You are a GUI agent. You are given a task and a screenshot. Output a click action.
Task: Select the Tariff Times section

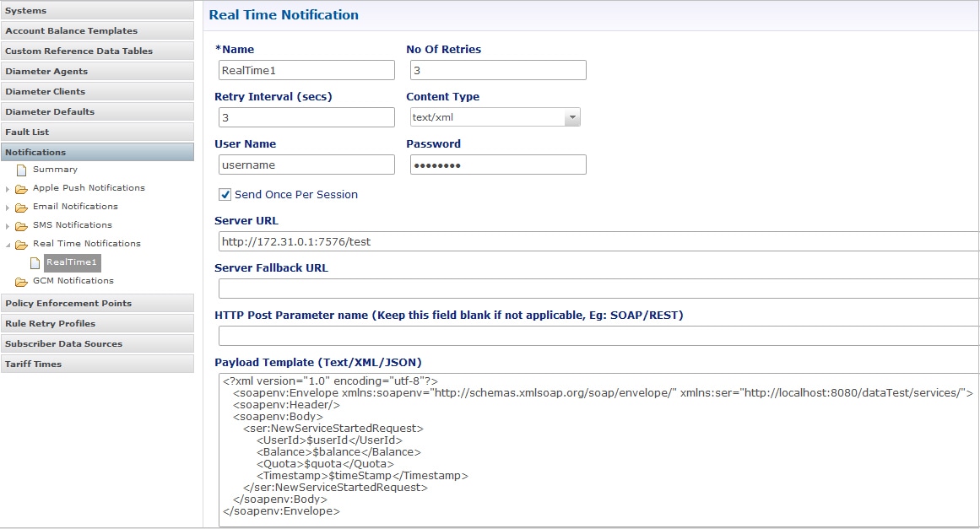(x=97, y=364)
